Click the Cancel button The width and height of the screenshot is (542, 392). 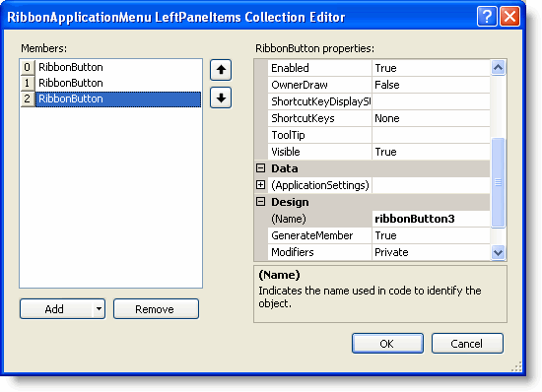tap(467, 344)
